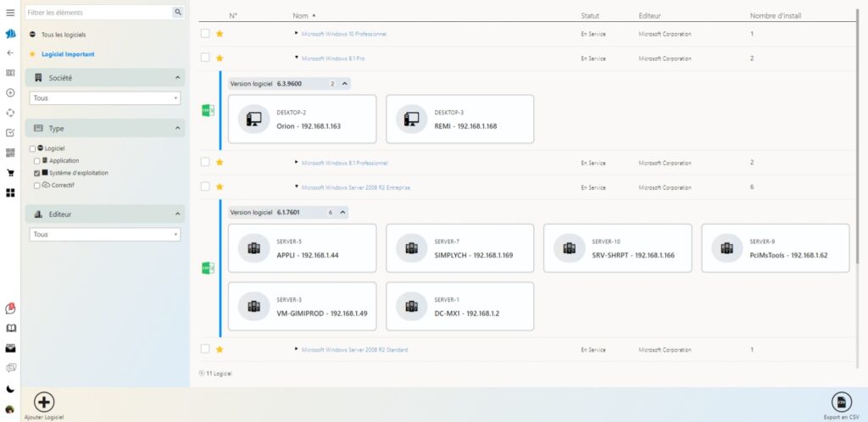The width and height of the screenshot is (868, 422).
Task: Open the QR code sidebar icon
Action: tap(10, 153)
